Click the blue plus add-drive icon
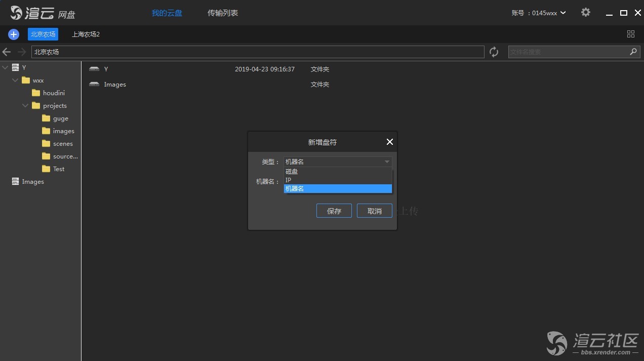The width and height of the screenshot is (644, 361). pos(14,34)
